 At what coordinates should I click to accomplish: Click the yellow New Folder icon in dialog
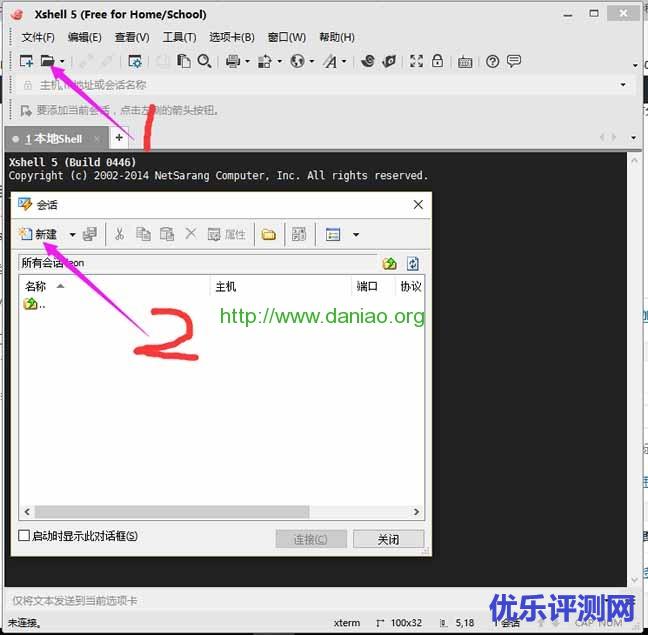[x=269, y=235]
